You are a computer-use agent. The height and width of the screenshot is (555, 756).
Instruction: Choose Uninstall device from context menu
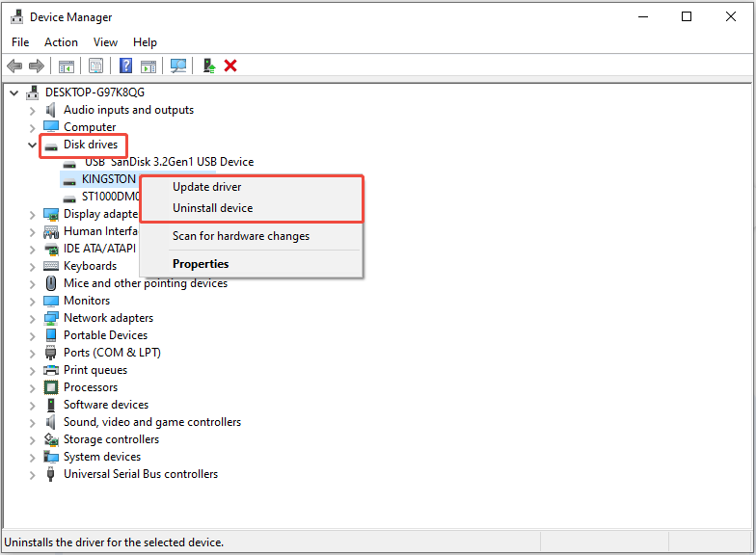pos(251,208)
